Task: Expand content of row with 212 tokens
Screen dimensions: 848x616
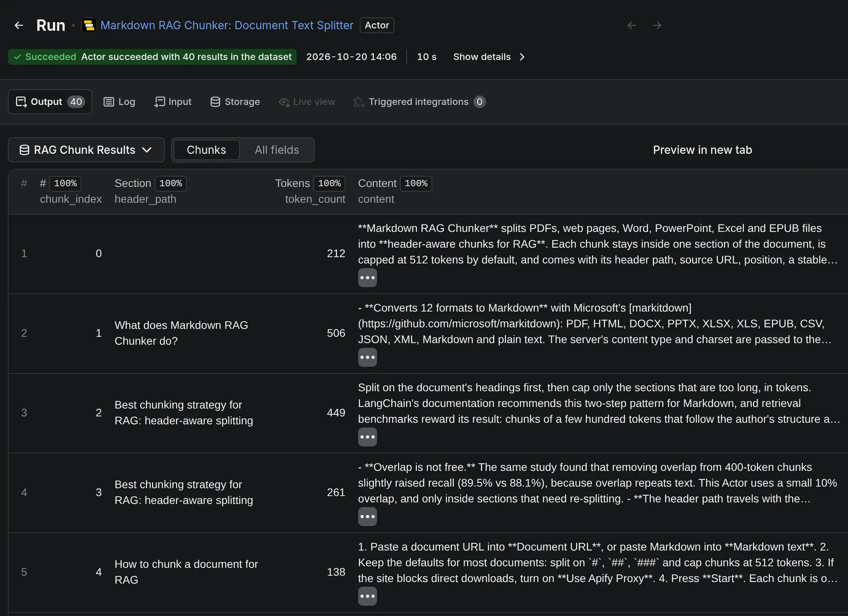Action: (x=367, y=278)
